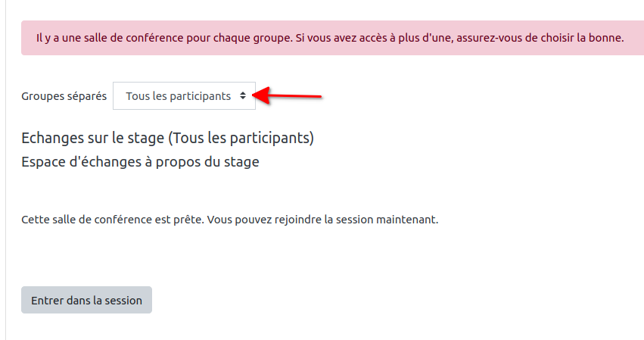644x340 pixels.
Task: Click the 'Groupes séparés' label
Action: coord(64,96)
